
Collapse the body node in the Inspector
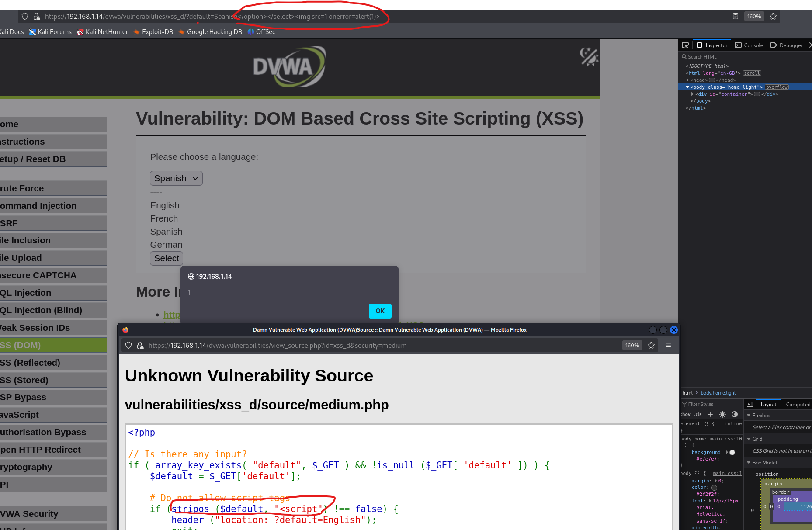click(x=687, y=87)
